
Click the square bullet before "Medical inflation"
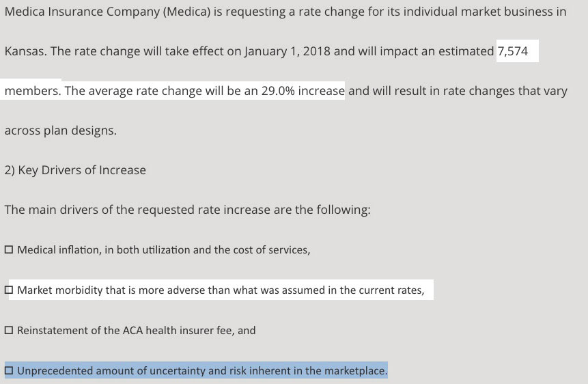(8, 250)
